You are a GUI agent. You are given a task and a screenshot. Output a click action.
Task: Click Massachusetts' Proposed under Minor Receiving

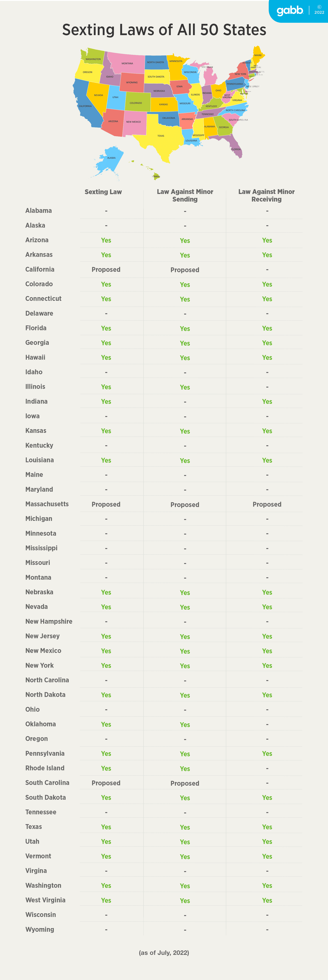tap(267, 504)
